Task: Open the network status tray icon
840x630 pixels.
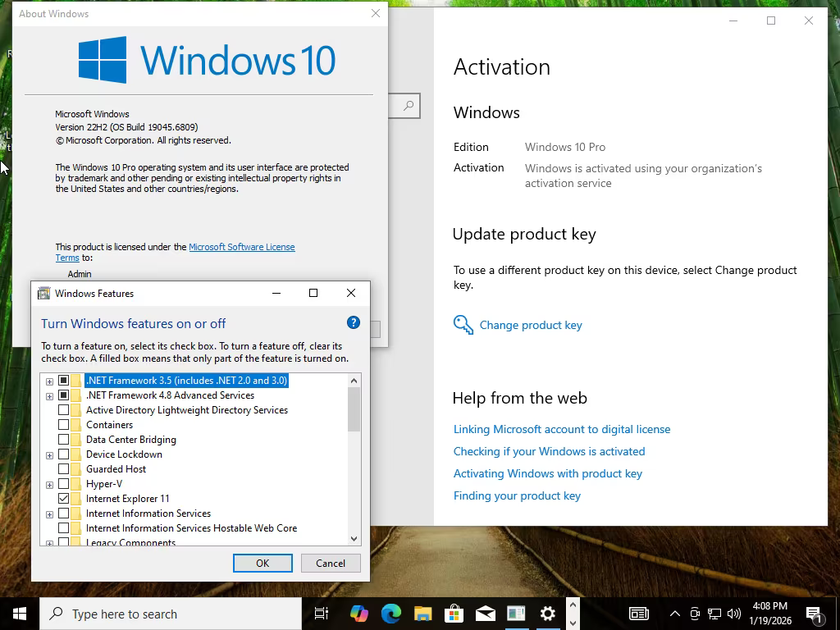Action: pos(714,614)
